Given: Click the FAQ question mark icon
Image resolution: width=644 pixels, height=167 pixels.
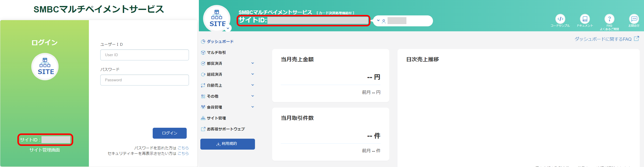Looking at the screenshot, I should (609, 19).
